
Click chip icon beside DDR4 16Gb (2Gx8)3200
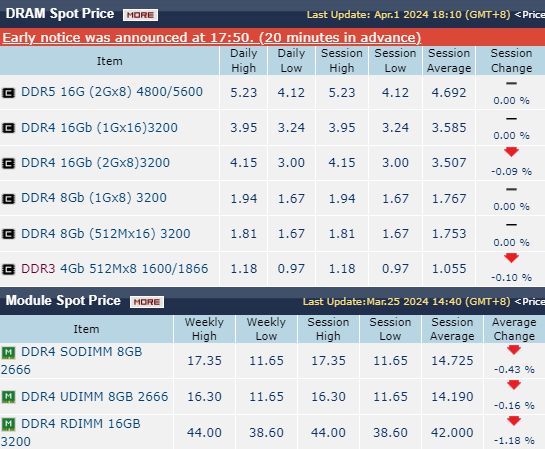[9, 163]
